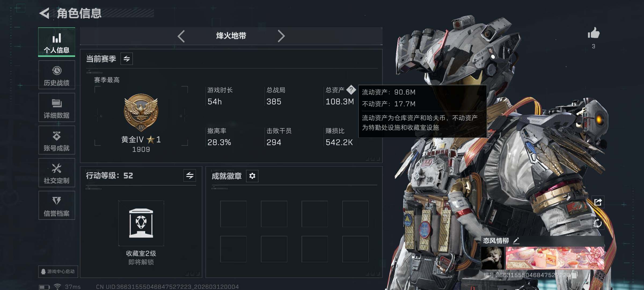The image size is (644, 290).
Task: Give a thumbs-up like to this profile
Action: pos(594,33)
